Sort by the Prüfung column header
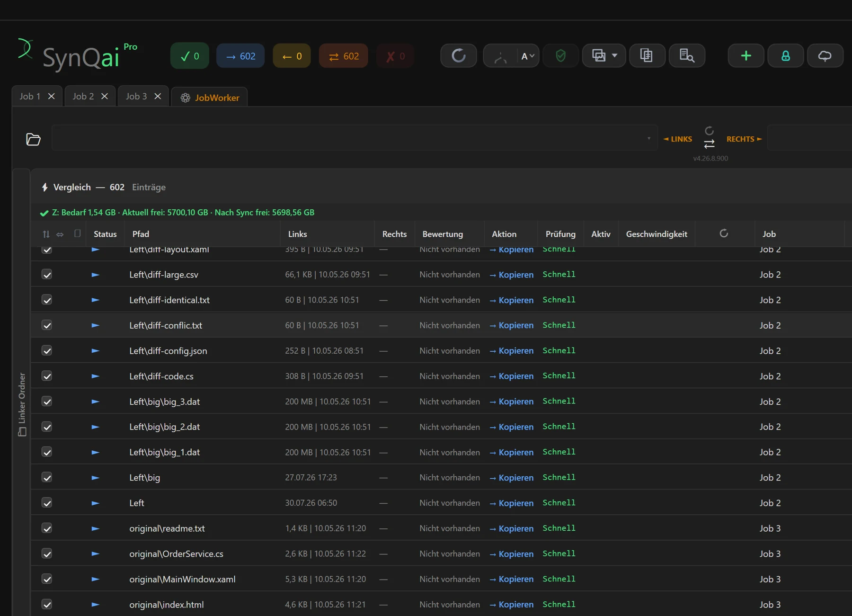The width and height of the screenshot is (852, 616). tap(560, 234)
